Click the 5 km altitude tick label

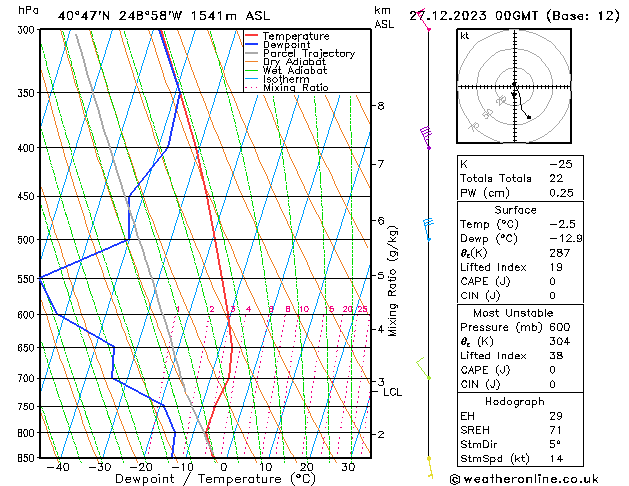pyautogui.click(x=380, y=275)
